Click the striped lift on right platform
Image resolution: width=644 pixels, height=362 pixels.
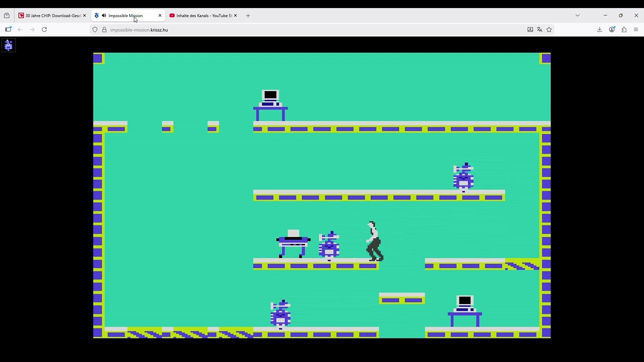522,264
